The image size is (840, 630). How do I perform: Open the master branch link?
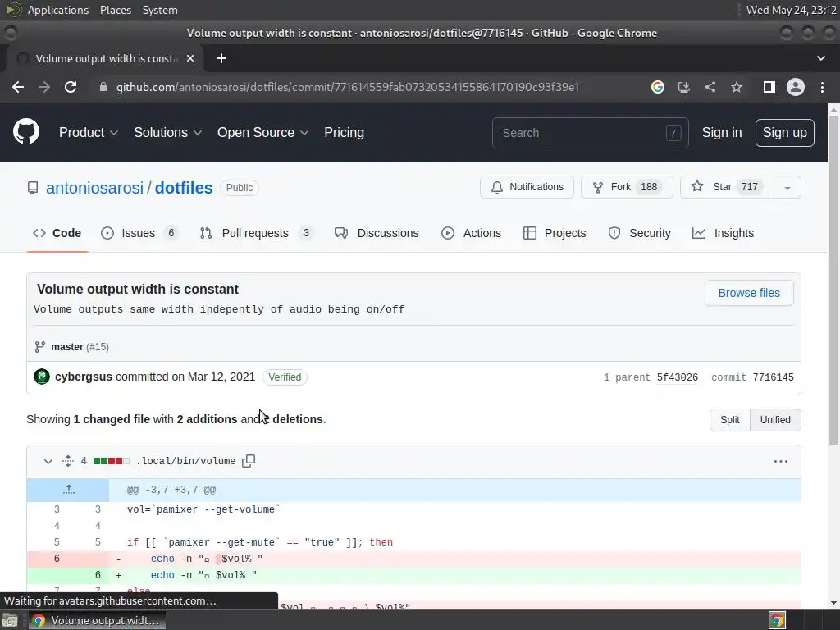67,347
